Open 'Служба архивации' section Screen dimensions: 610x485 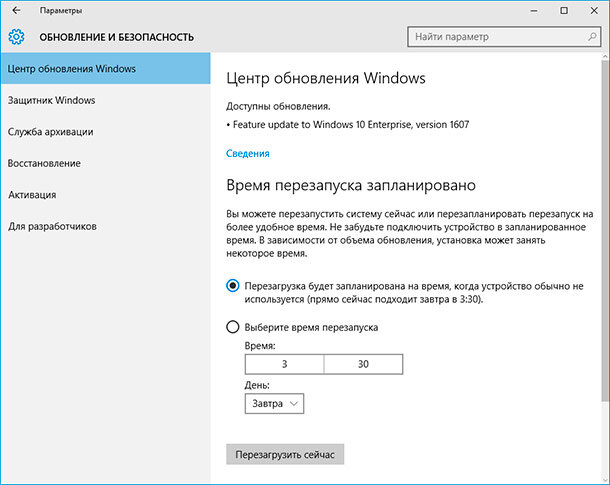[x=105, y=131]
